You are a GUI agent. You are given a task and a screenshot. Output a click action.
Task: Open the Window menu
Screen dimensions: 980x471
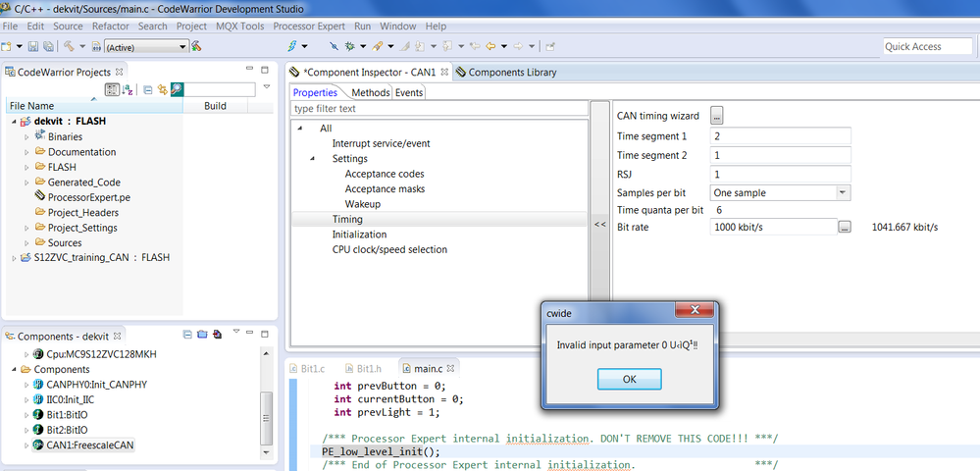coord(398,26)
